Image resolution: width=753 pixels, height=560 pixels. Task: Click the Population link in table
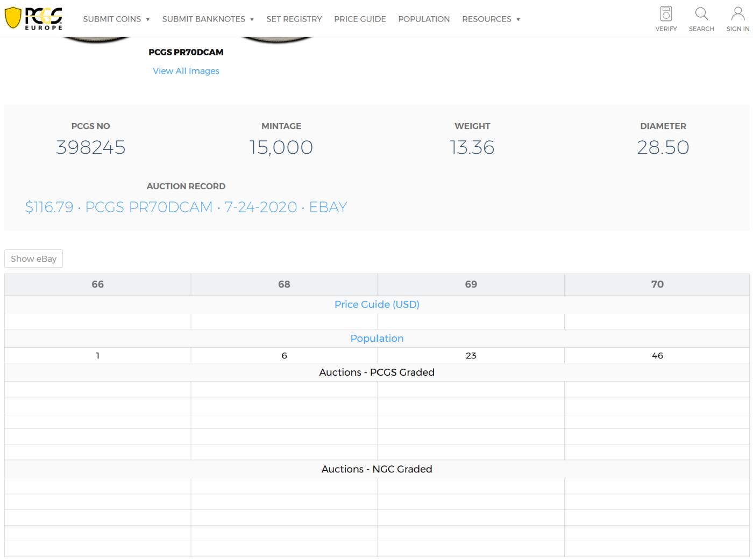(376, 338)
